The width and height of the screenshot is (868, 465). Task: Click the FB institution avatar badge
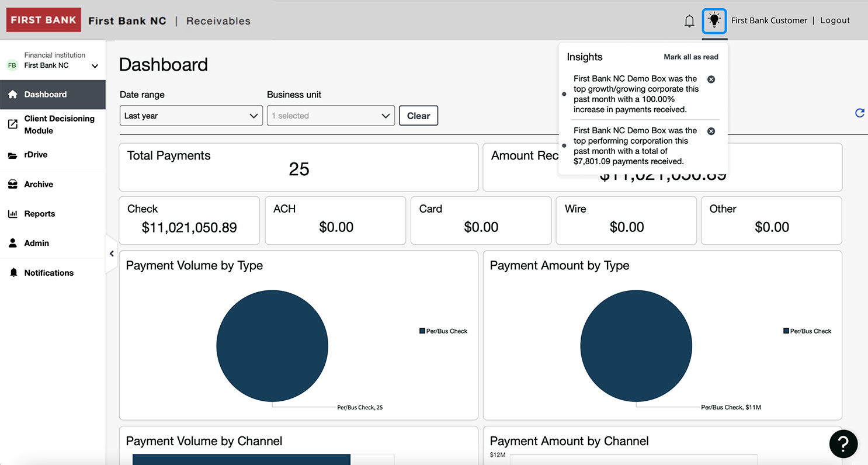[x=12, y=65]
